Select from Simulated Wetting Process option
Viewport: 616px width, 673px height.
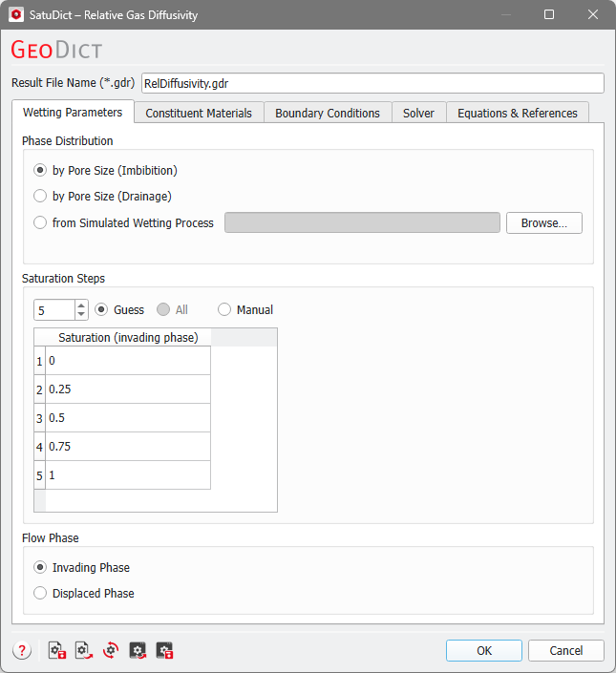(123, 222)
